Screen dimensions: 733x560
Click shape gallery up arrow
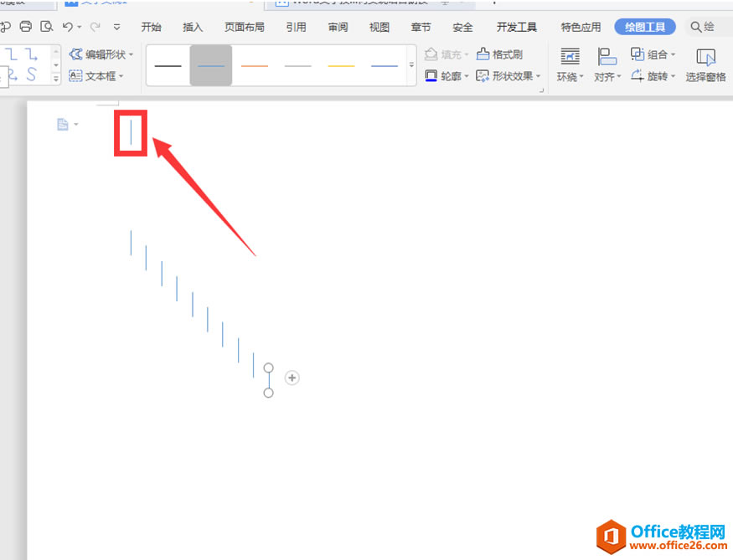pos(56,51)
